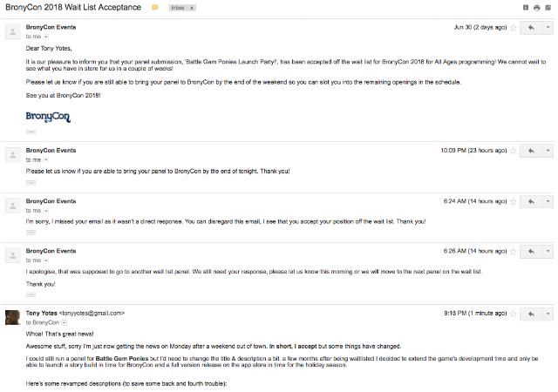This screenshot has height=392, width=558.
Task: Click the Inbox label tag
Action: click(178, 8)
